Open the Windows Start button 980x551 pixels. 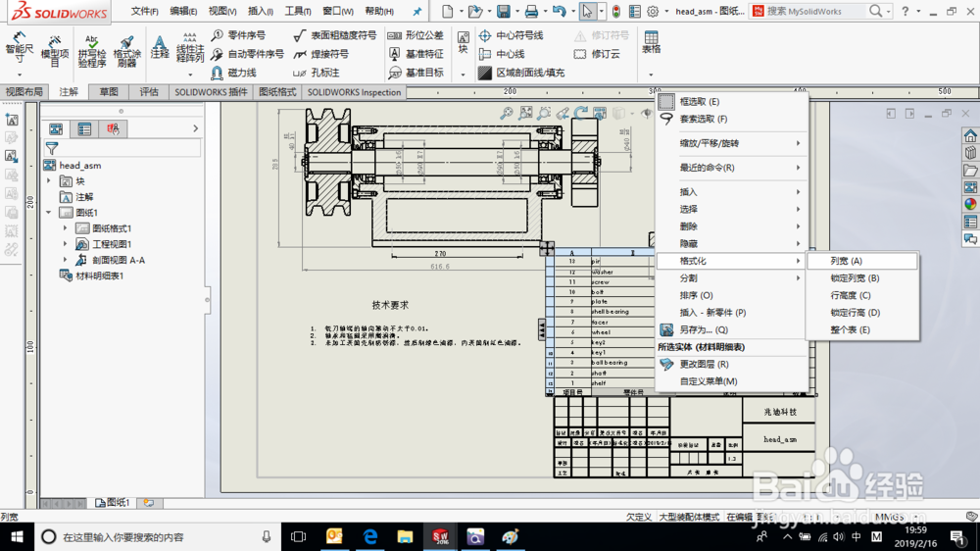(17, 536)
